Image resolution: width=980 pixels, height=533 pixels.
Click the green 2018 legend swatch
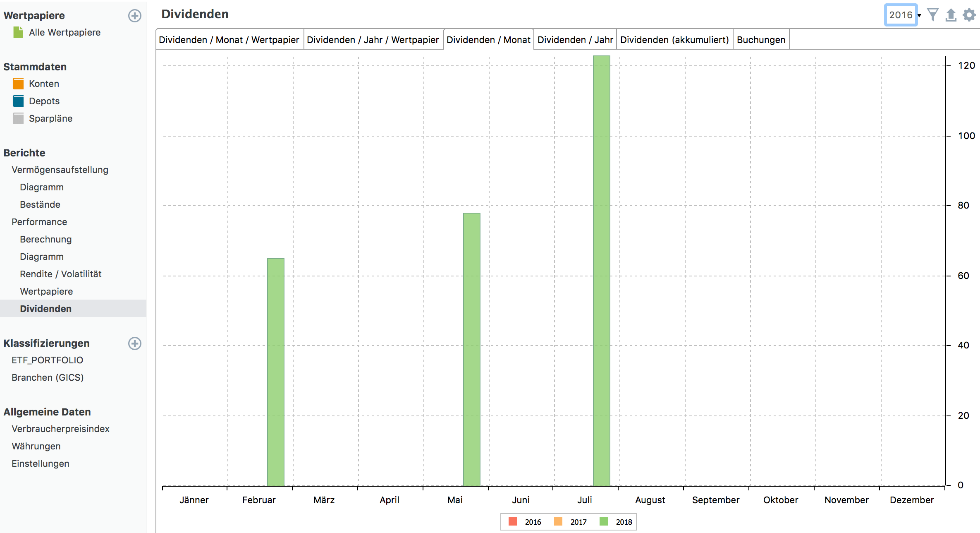tap(604, 521)
